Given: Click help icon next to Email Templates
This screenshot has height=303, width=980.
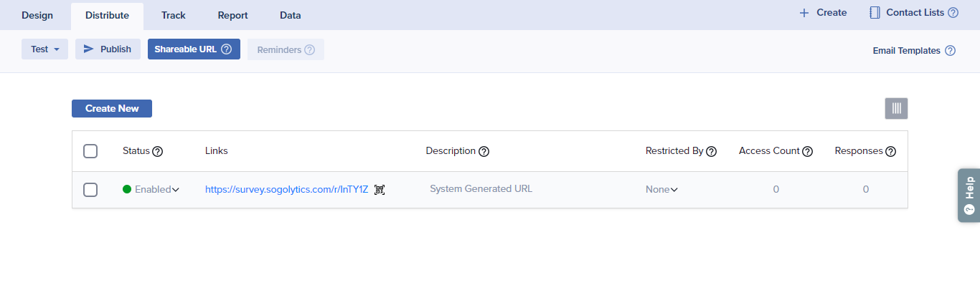Looking at the screenshot, I should 950,51.
